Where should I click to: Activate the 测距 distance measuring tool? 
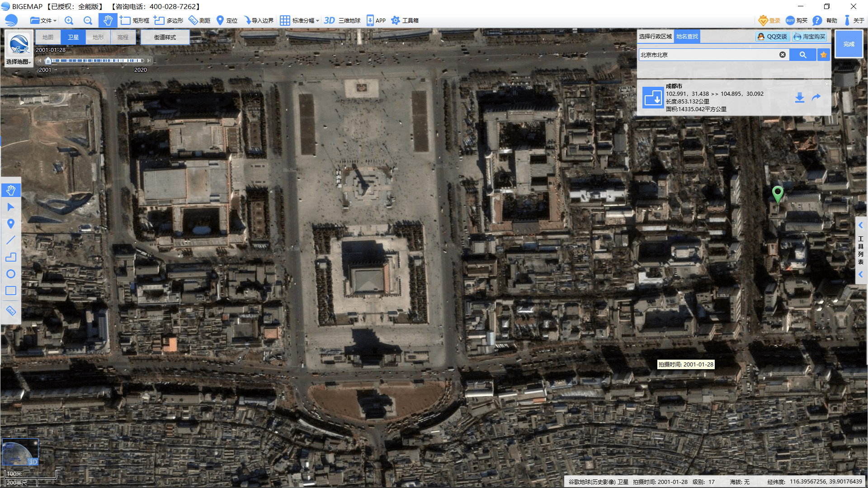[199, 20]
